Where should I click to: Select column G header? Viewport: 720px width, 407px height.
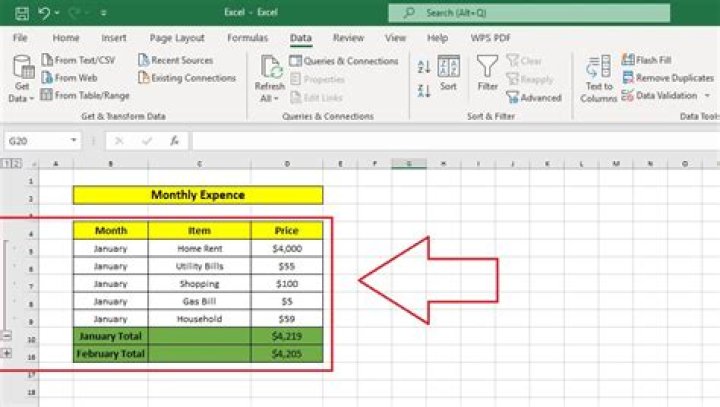click(409, 164)
